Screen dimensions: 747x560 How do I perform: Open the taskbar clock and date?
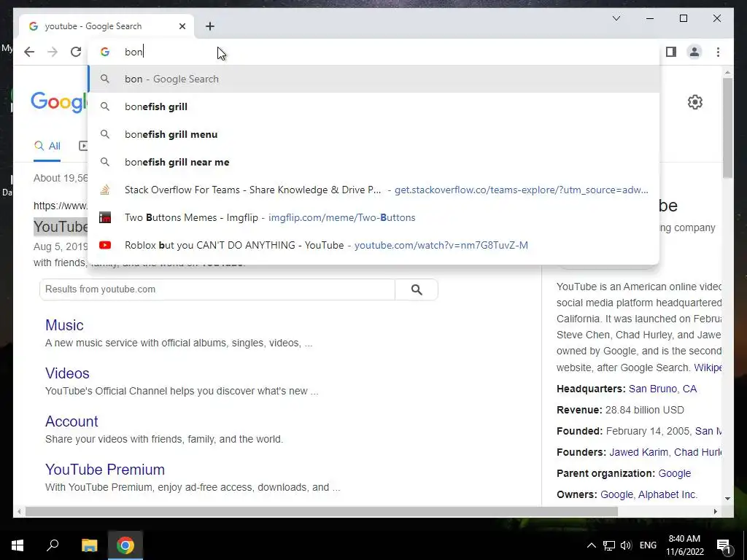click(x=684, y=545)
